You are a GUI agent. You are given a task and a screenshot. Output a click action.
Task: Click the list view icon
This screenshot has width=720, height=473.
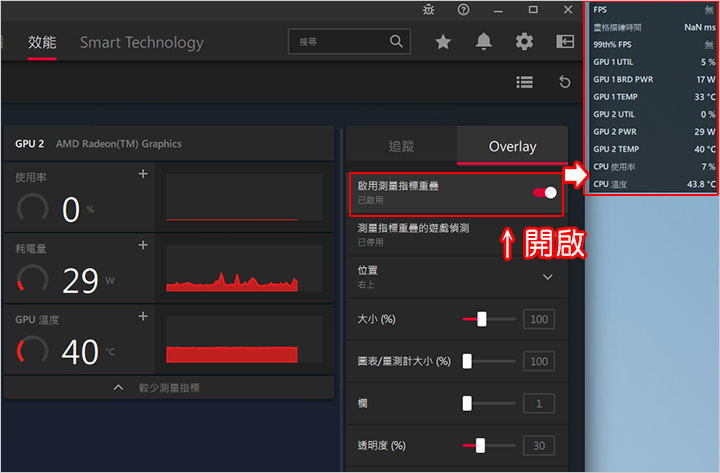(524, 82)
